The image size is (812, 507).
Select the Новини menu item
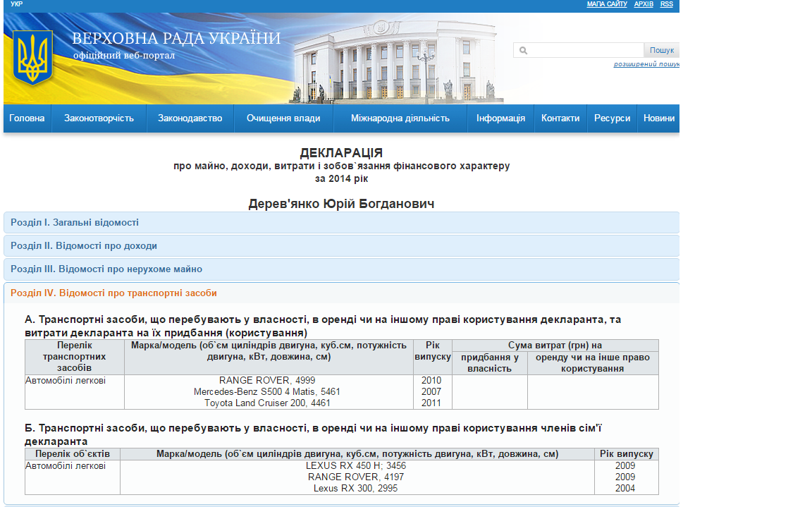click(658, 118)
